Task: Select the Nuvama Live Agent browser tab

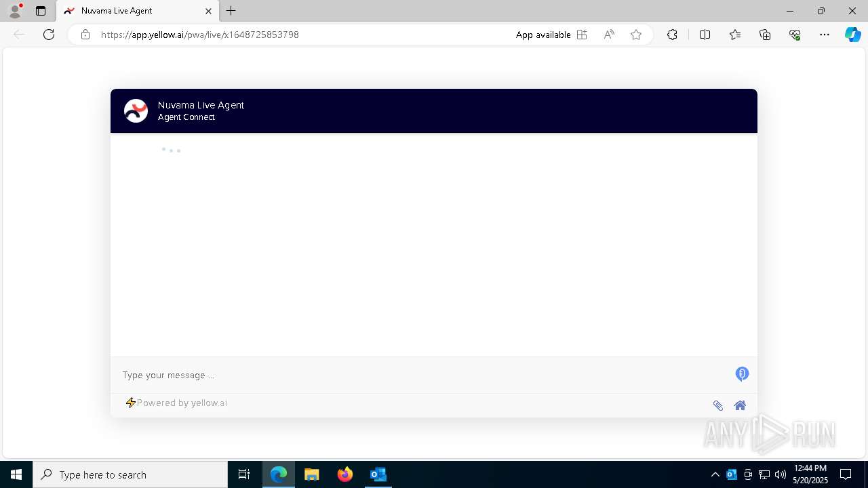Action: (x=138, y=11)
